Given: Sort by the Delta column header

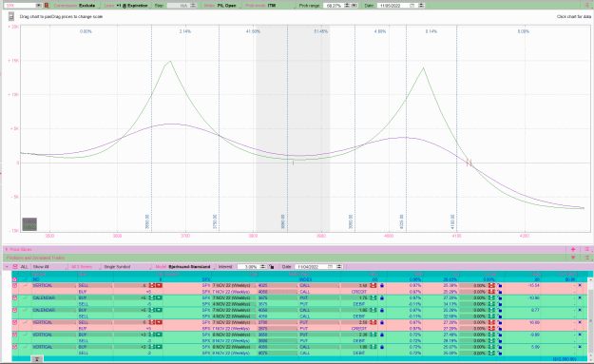Looking at the screenshot, I should click(x=535, y=274).
